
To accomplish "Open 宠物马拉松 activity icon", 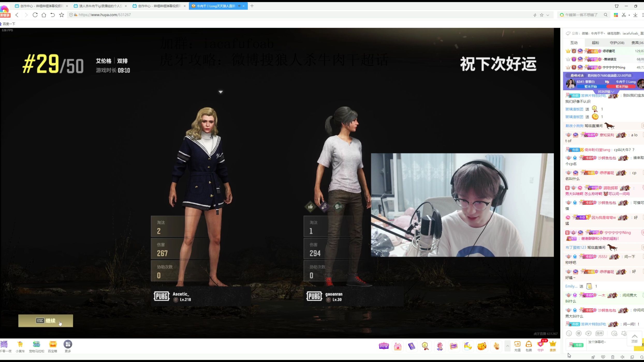I will click(x=36, y=347).
